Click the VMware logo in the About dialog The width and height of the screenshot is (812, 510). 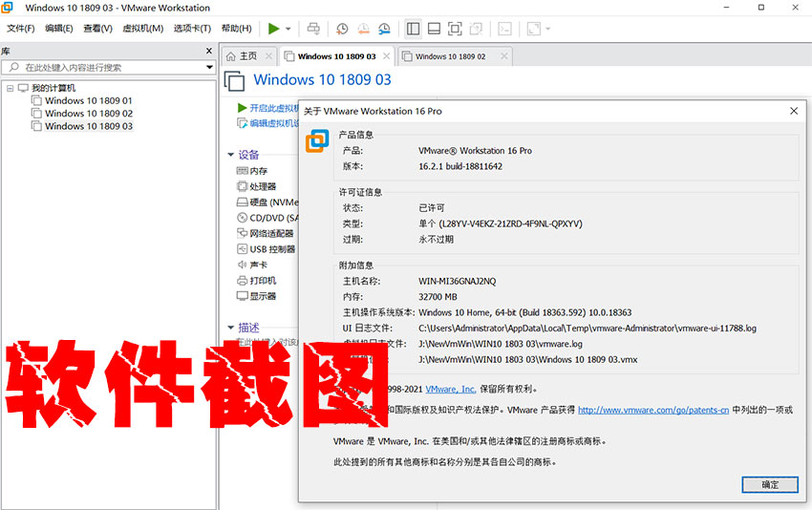click(317, 141)
